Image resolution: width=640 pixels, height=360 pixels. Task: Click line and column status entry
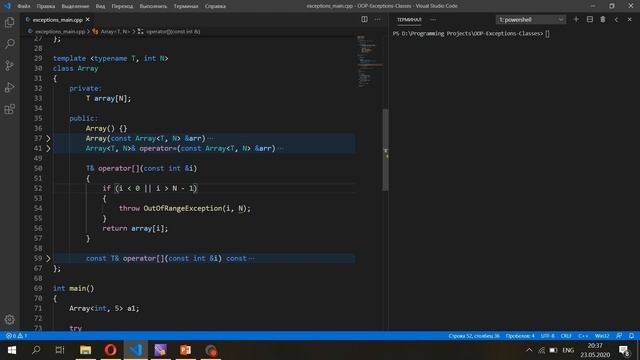(x=474, y=336)
